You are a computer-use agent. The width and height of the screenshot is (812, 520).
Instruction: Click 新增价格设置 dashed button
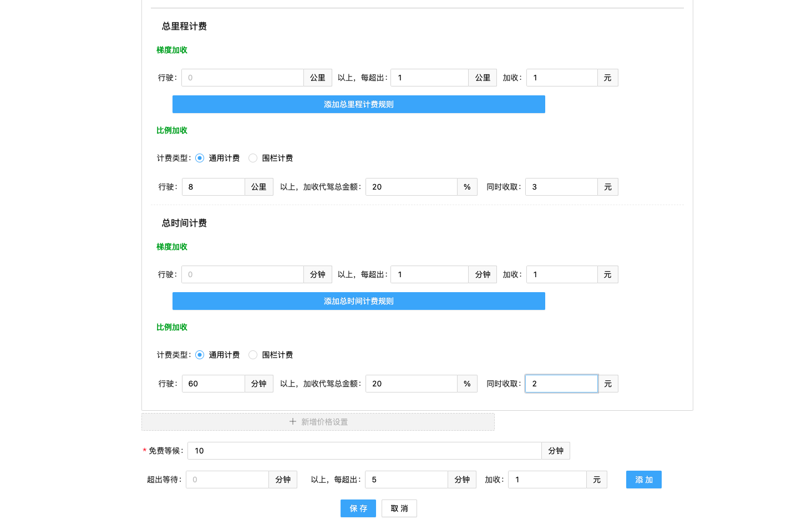tap(318, 422)
